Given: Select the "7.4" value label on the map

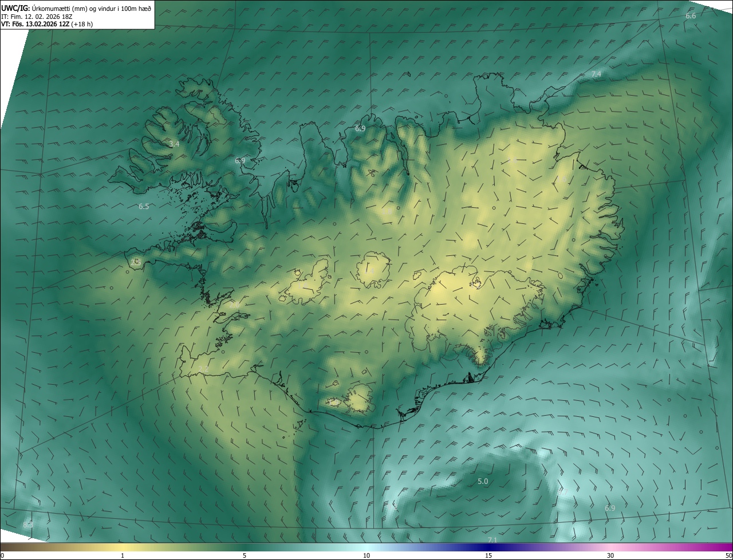Looking at the screenshot, I should [596, 74].
